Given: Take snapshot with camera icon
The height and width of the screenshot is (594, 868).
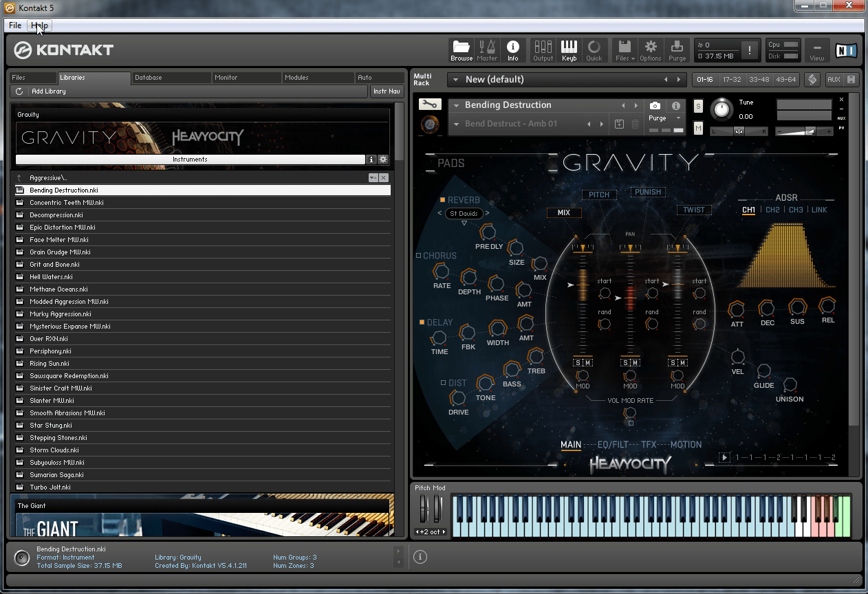Looking at the screenshot, I should (655, 106).
